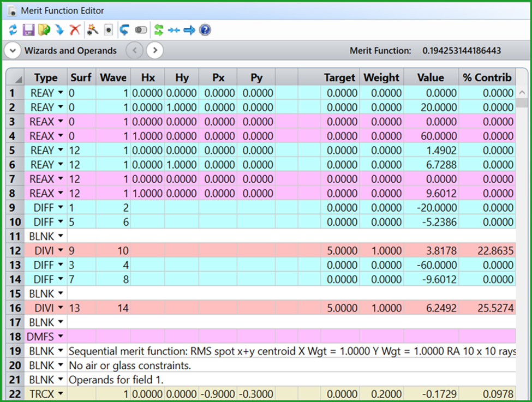Image resolution: width=532 pixels, height=402 pixels.
Task: Click the double-headed arrow toolbar icon
Action: [x=174, y=29]
